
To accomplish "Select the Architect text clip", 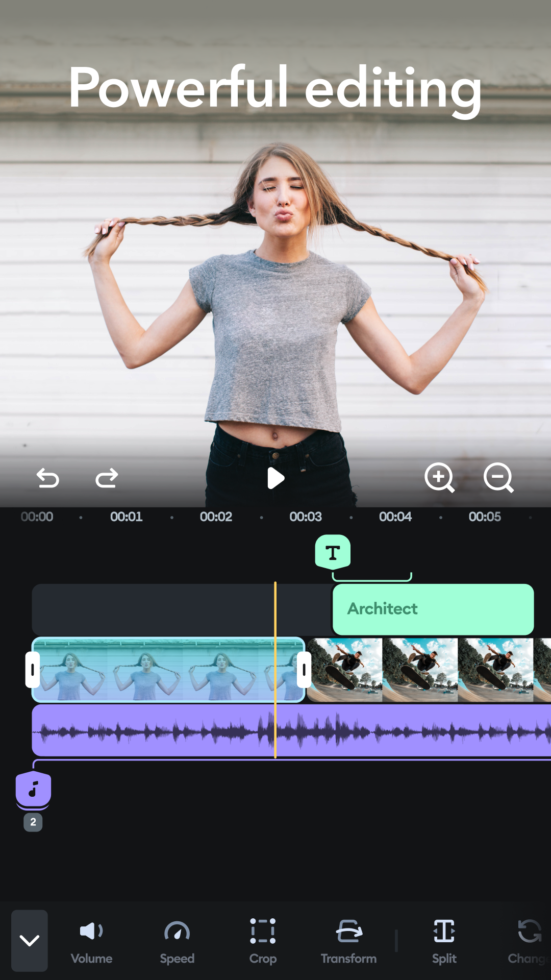I will point(433,609).
